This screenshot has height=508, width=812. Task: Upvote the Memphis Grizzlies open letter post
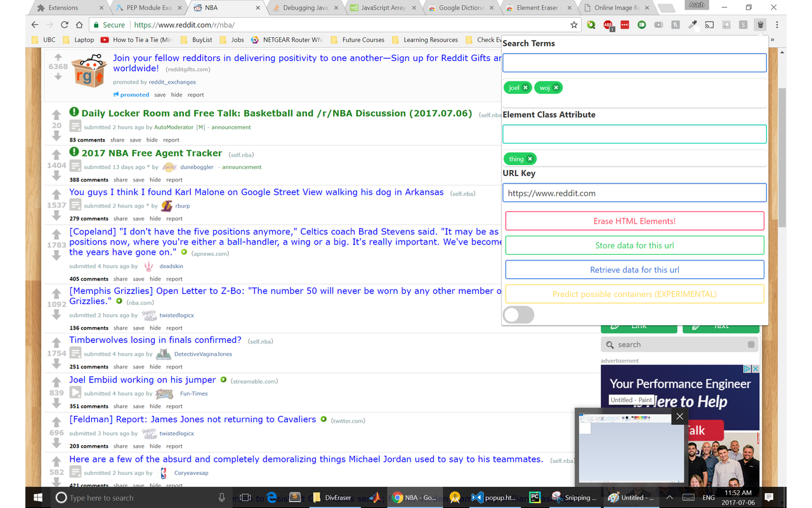pyautogui.click(x=56, y=293)
